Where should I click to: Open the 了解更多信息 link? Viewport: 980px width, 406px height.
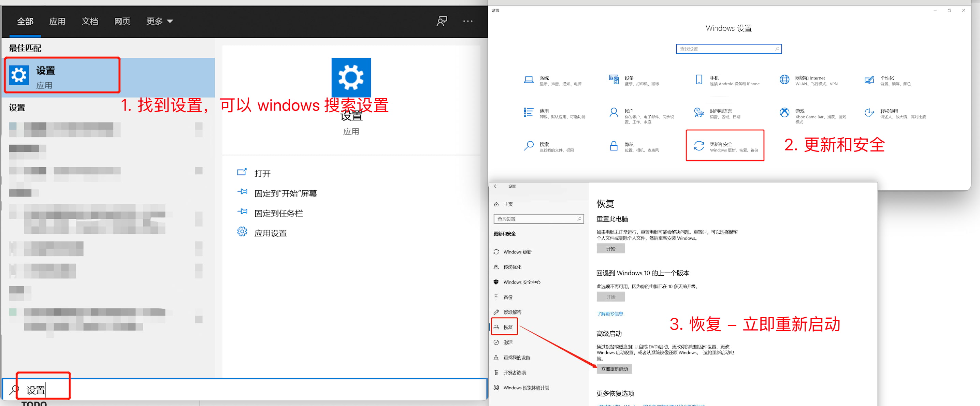pyautogui.click(x=610, y=314)
